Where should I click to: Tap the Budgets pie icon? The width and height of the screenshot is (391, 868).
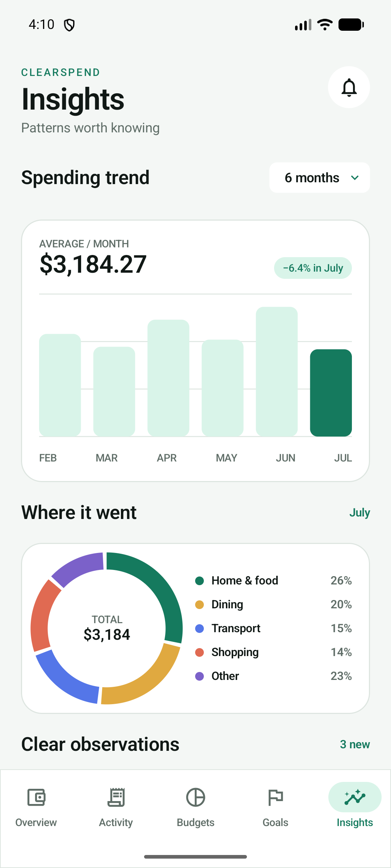click(195, 797)
